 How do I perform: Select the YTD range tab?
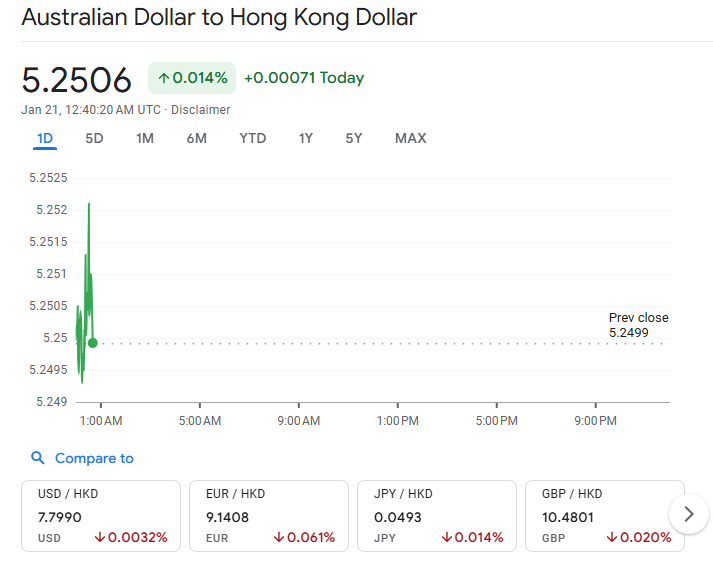pyautogui.click(x=253, y=138)
